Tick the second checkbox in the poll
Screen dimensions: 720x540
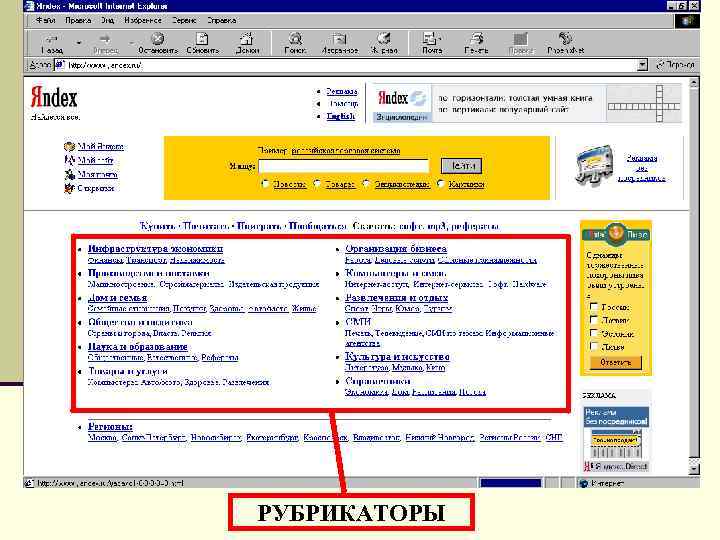click(594, 320)
